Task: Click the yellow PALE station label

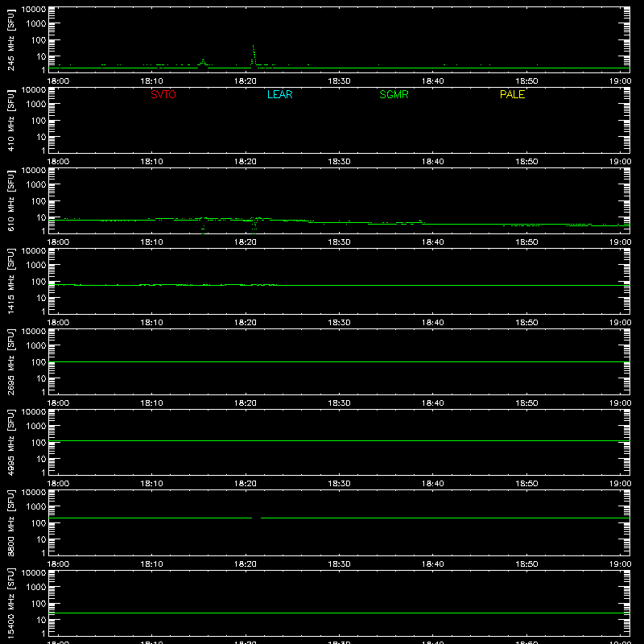Action: 512,94
